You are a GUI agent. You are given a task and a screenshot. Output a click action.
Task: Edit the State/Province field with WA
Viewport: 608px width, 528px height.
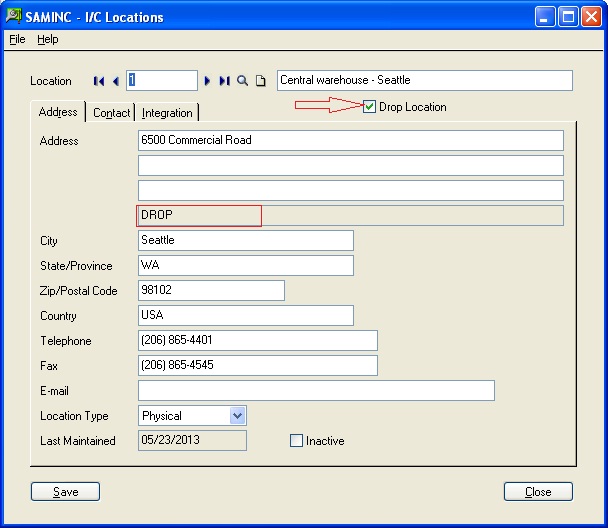click(245, 265)
